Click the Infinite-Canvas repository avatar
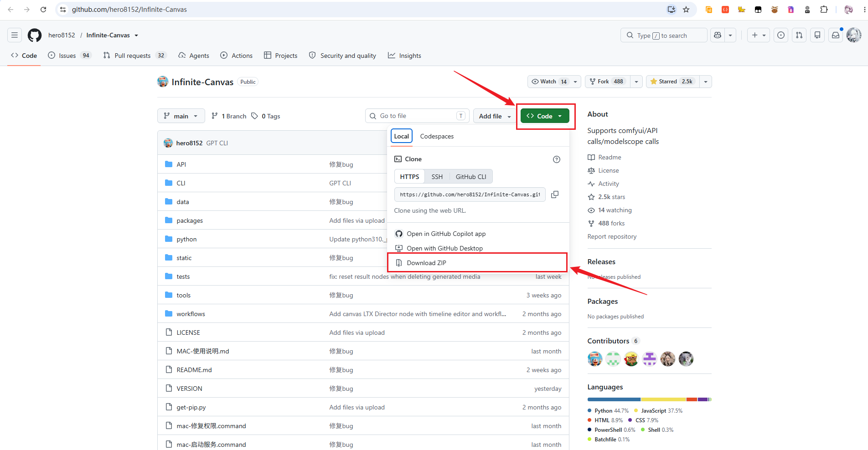 163,82
